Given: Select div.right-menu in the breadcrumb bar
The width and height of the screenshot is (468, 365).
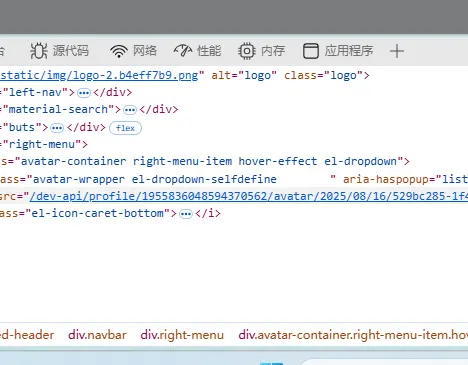Looking at the screenshot, I should pyautogui.click(x=182, y=335).
